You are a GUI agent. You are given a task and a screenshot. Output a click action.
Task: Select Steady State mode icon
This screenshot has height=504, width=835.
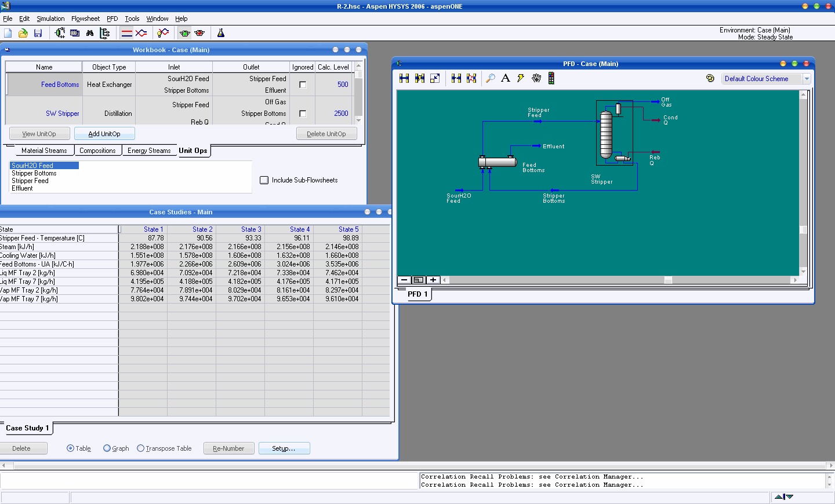[127, 33]
